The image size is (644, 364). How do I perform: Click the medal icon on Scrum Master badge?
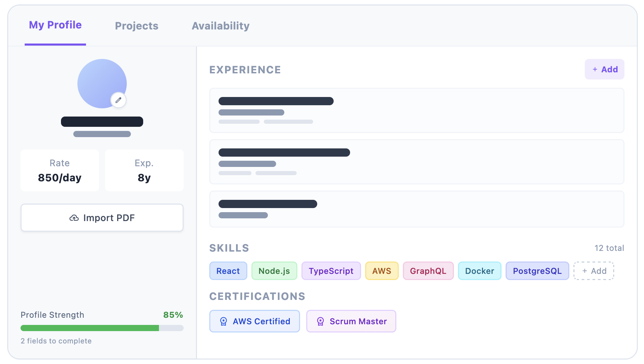[x=320, y=321]
